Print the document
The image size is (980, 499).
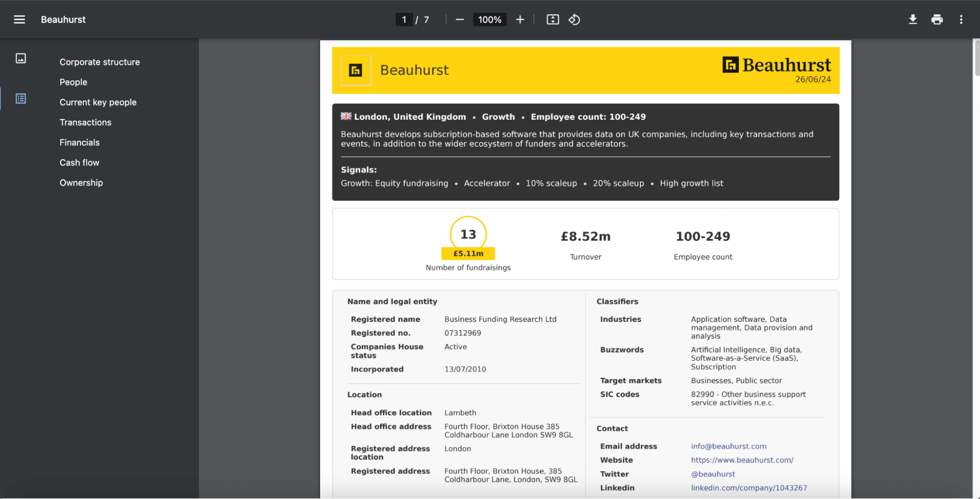click(x=937, y=20)
